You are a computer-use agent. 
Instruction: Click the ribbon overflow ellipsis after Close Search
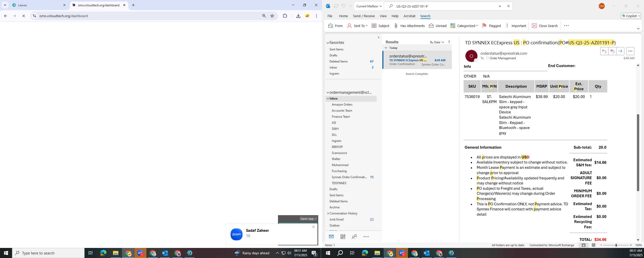[566, 26]
